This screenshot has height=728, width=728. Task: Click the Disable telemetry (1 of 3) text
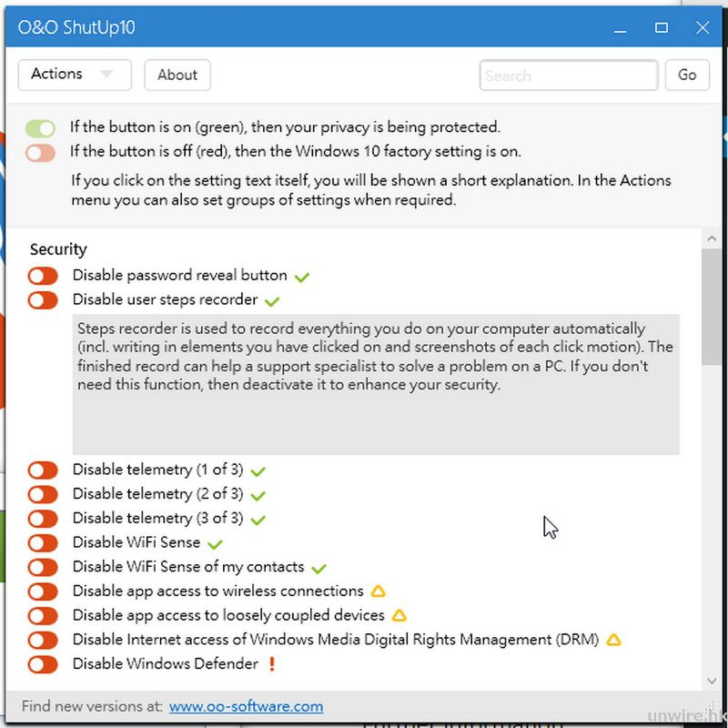pos(157,470)
